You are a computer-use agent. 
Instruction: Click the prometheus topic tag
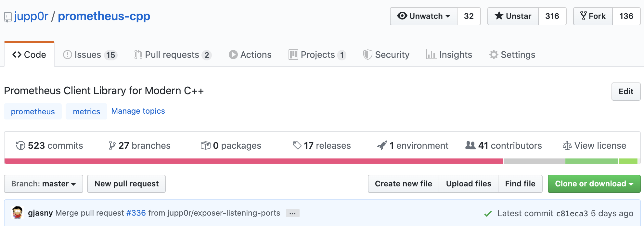[33, 111]
